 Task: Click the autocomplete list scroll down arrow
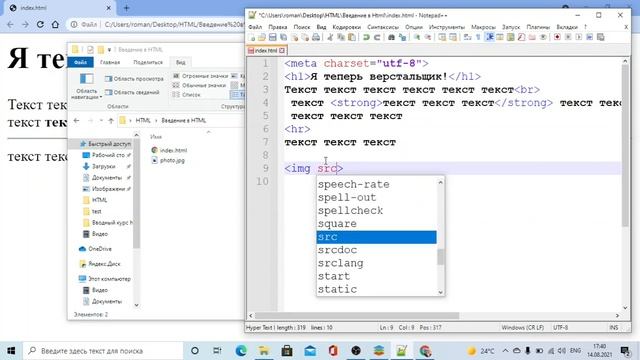(440, 292)
